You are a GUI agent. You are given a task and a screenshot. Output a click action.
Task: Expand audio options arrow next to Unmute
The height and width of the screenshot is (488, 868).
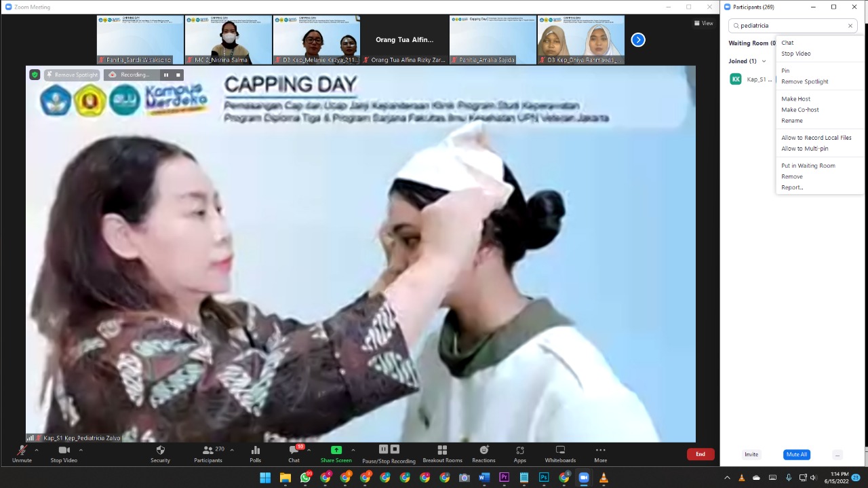[x=37, y=450]
